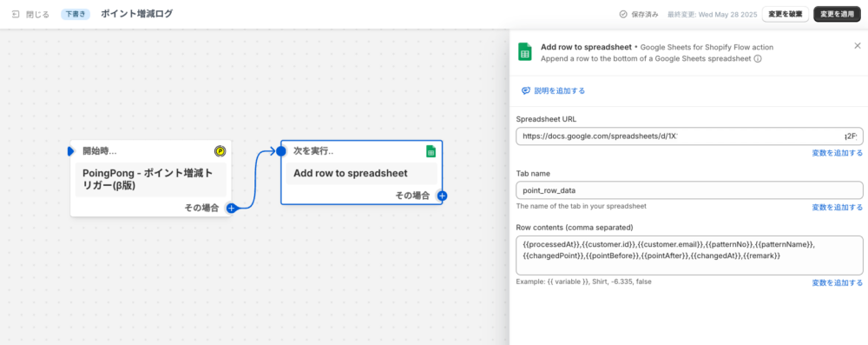This screenshot has height=345, width=868.
Task: Click the 最終変更 Wed May 28 2025 text
Action: 712,15
